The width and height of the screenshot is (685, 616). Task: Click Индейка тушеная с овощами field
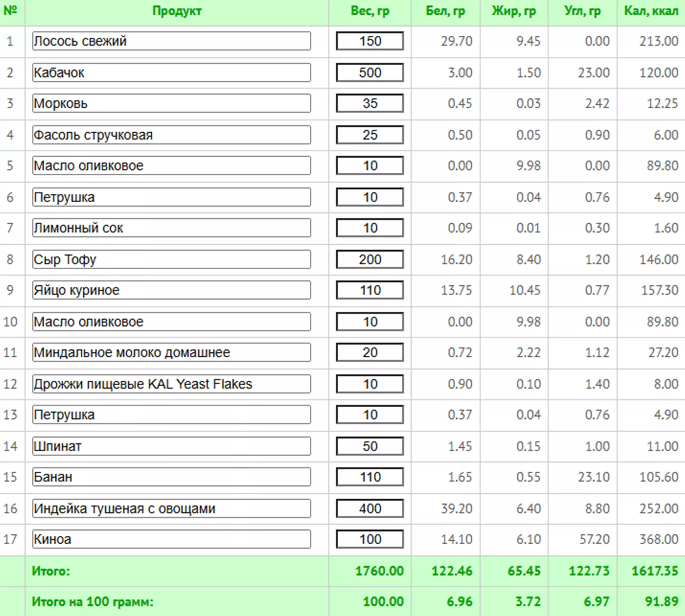pyautogui.click(x=171, y=508)
